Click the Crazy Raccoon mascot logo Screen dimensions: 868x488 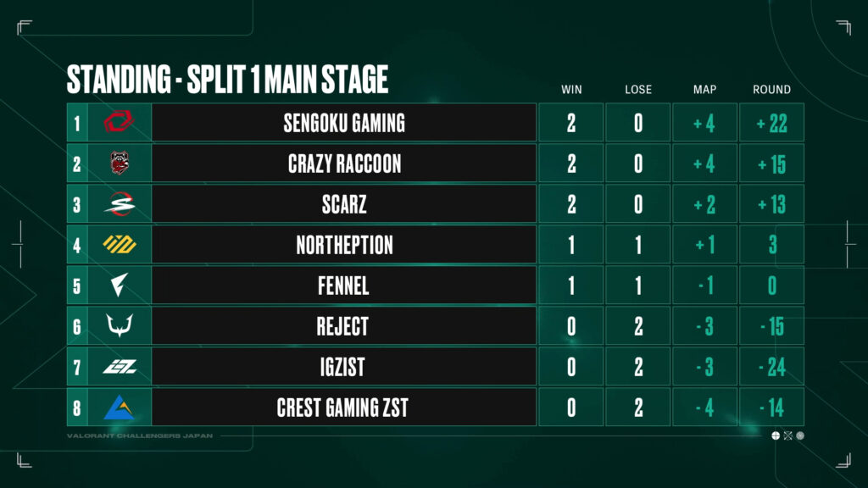(x=119, y=163)
